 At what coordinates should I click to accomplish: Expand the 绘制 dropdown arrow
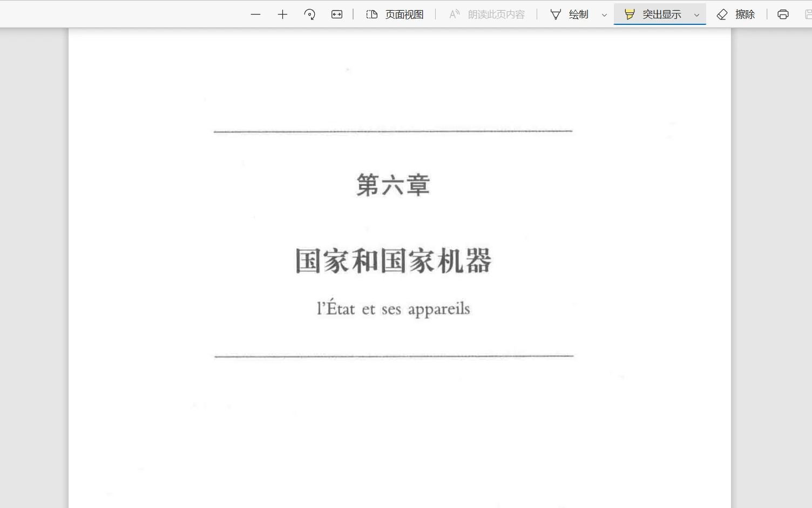pos(604,15)
